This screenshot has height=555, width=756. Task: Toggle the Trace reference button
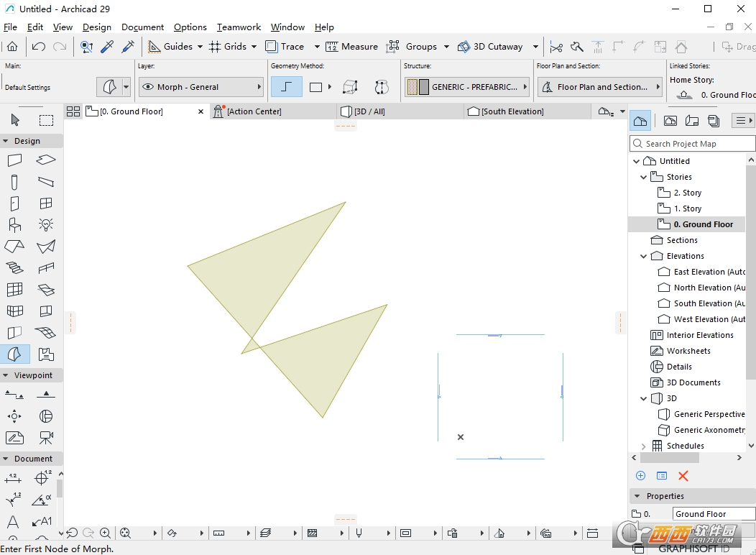coord(285,46)
